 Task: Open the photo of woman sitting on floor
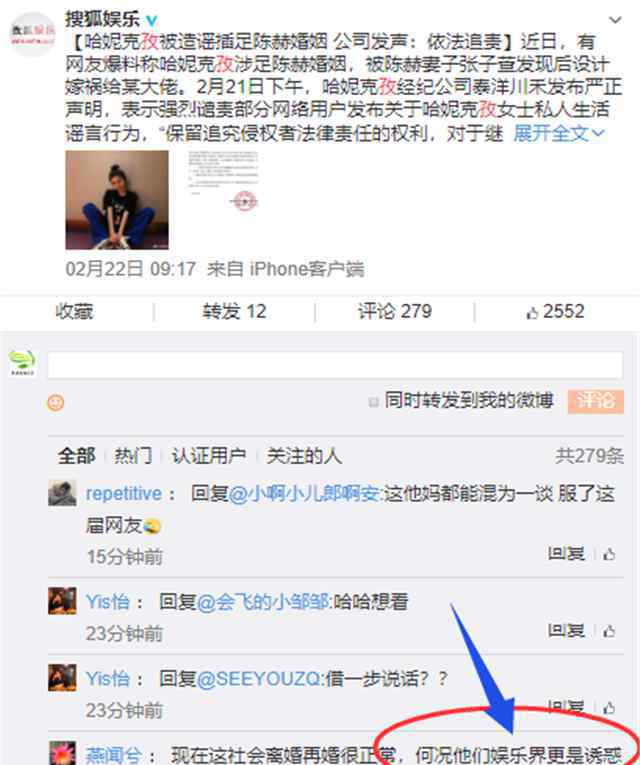(x=117, y=200)
